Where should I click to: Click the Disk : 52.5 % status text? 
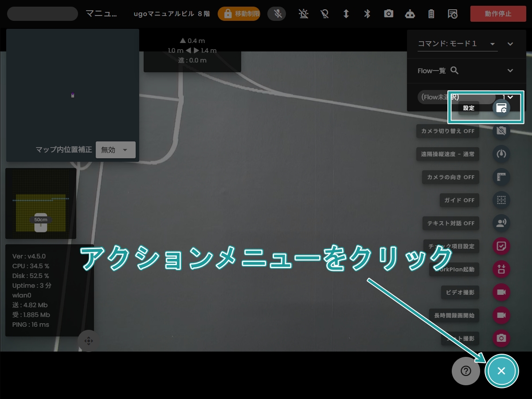coord(31,276)
